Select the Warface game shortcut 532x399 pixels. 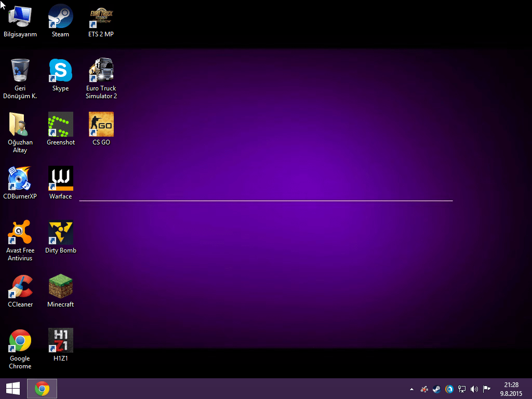pos(60,182)
